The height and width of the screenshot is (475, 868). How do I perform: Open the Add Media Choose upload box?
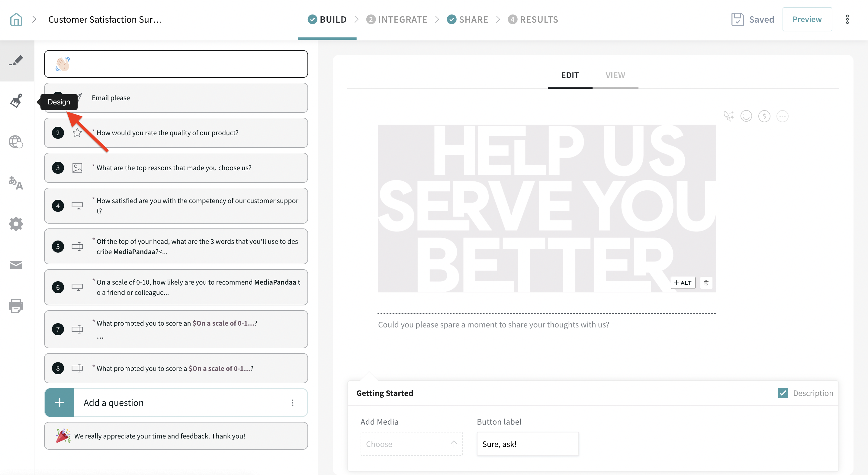click(x=411, y=444)
